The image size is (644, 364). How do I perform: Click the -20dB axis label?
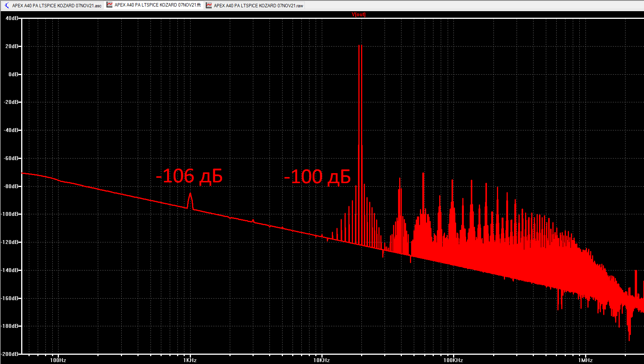click(x=11, y=102)
